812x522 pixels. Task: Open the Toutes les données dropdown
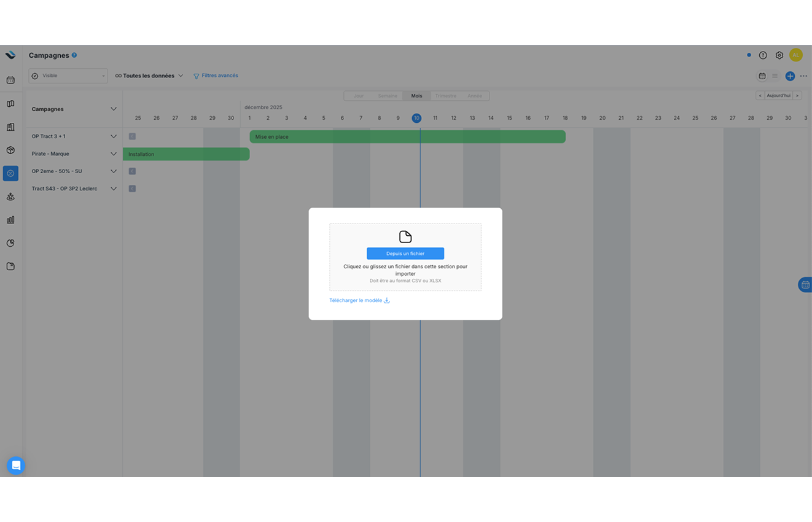coord(150,75)
